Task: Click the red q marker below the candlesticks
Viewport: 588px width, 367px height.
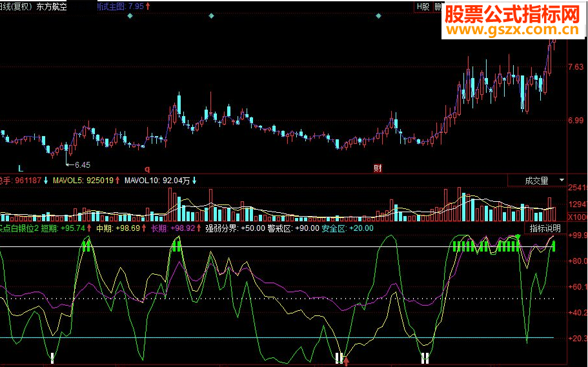Action: click(147, 169)
